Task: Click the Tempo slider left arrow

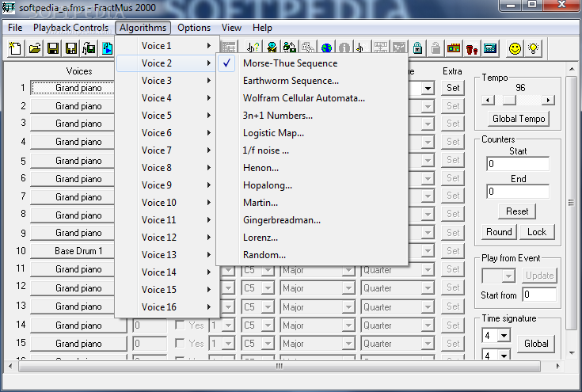Action: (488, 100)
